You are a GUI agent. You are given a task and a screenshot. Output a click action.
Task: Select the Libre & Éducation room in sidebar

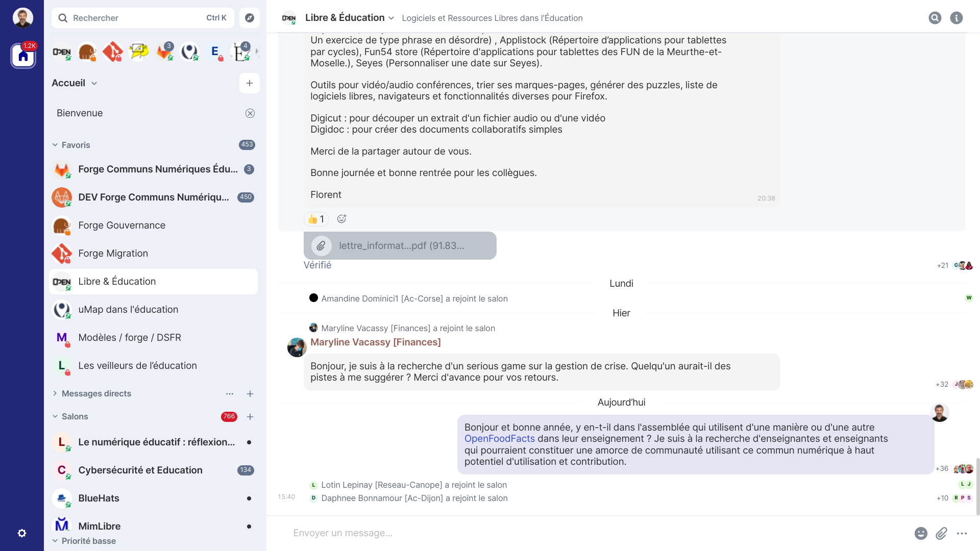coord(153,282)
